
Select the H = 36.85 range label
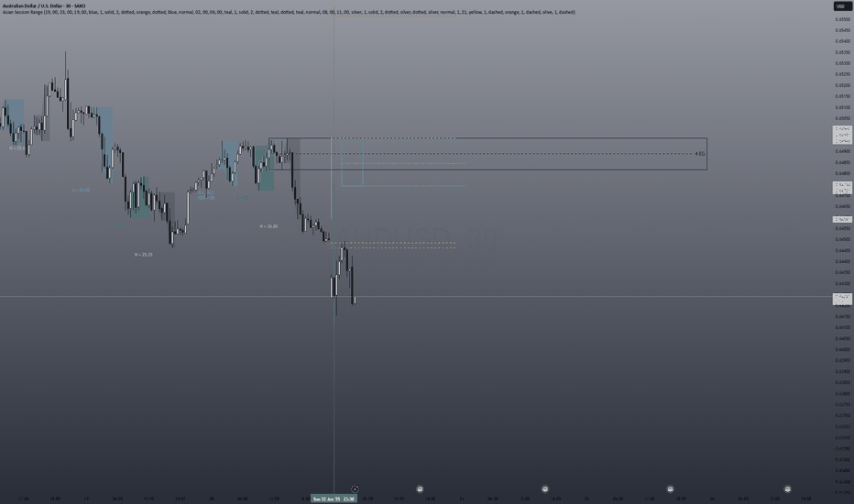[268, 226]
